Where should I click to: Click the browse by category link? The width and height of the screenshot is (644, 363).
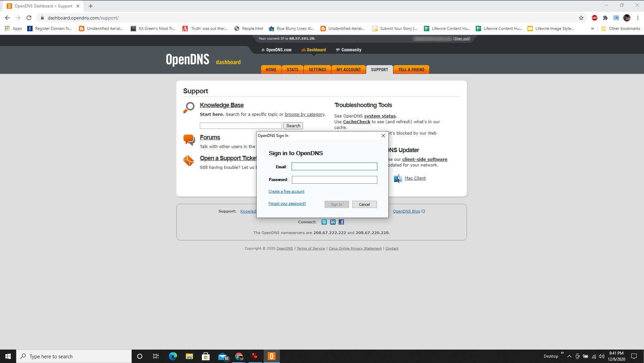point(304,114)
